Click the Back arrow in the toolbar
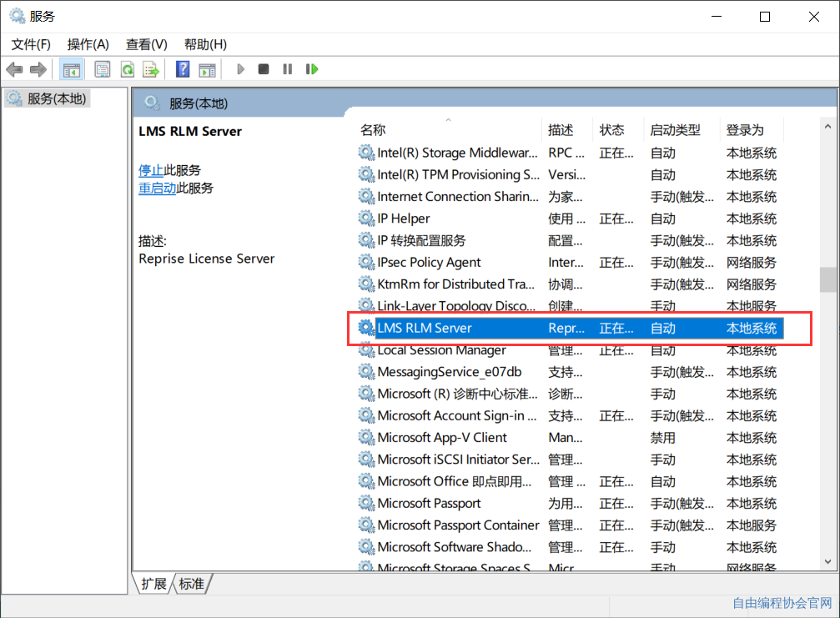Viewport: 840px width, 618px height. 14,69
